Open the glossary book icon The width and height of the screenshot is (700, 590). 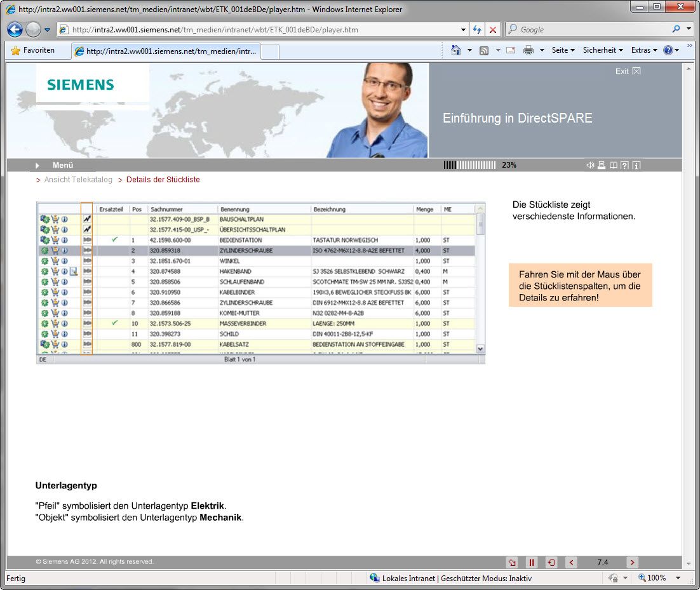tap(613, 165)
